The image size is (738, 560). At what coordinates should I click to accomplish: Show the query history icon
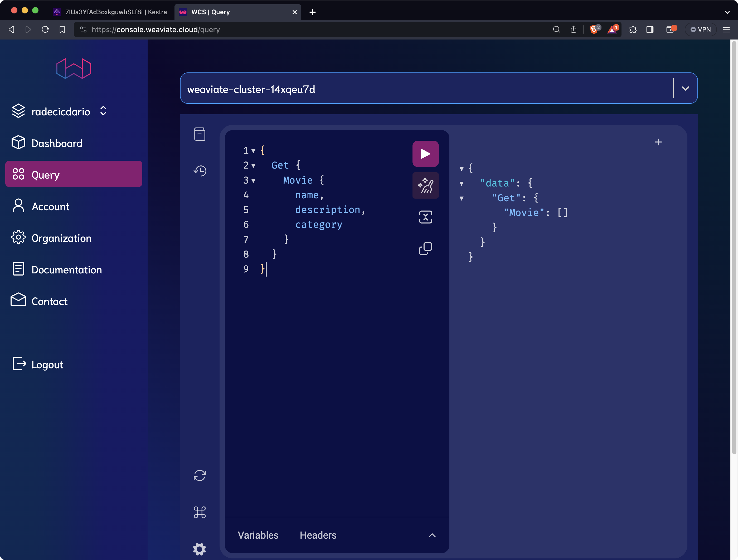(200, 171)
